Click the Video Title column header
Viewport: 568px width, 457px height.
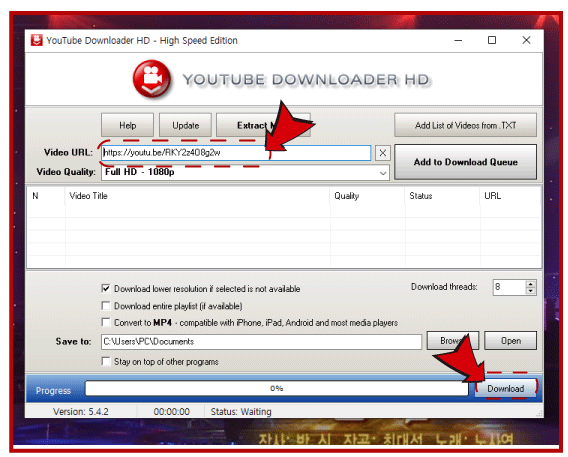197,196
